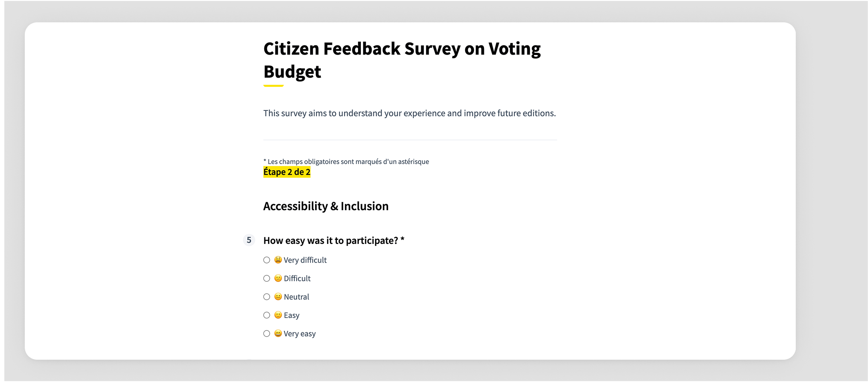The image size is (868, 387).
Task: Click the Étape 2 de 2 step indicator
Action: tap(287, 172)
